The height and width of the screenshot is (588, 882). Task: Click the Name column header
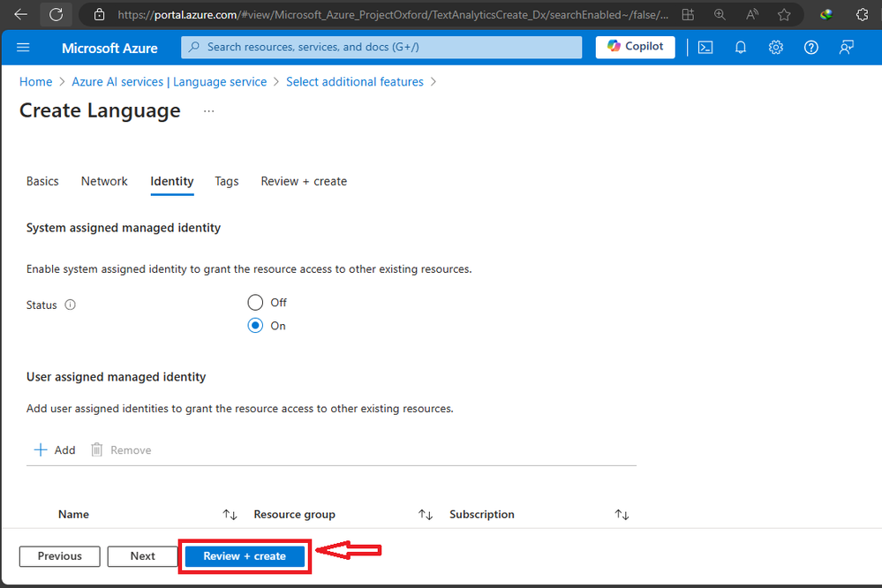coord(73,515)
